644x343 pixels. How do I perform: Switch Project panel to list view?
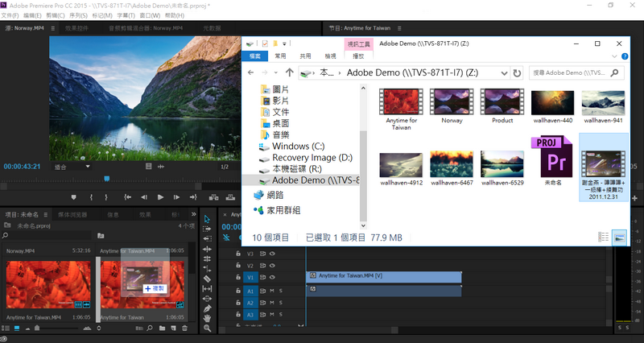6,328
